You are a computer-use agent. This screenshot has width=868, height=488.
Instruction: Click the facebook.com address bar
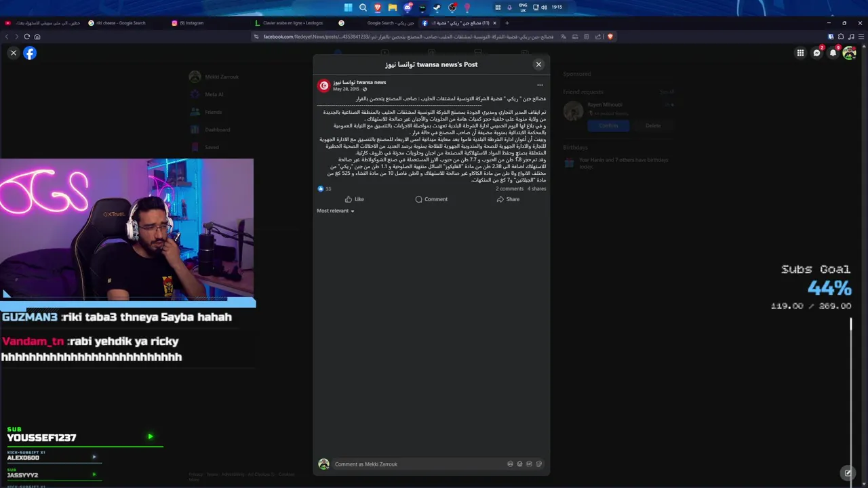[x=407, y=37]
